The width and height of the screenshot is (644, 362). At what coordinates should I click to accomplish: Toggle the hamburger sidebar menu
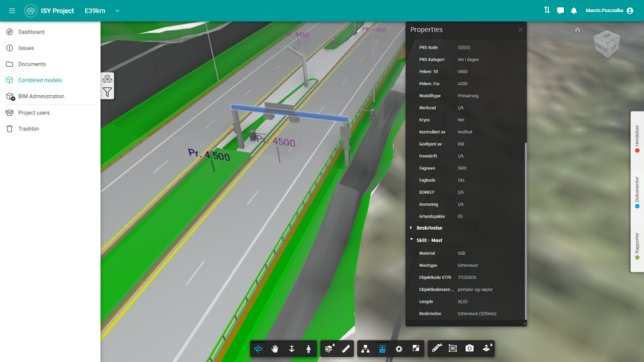pos(11,11)
